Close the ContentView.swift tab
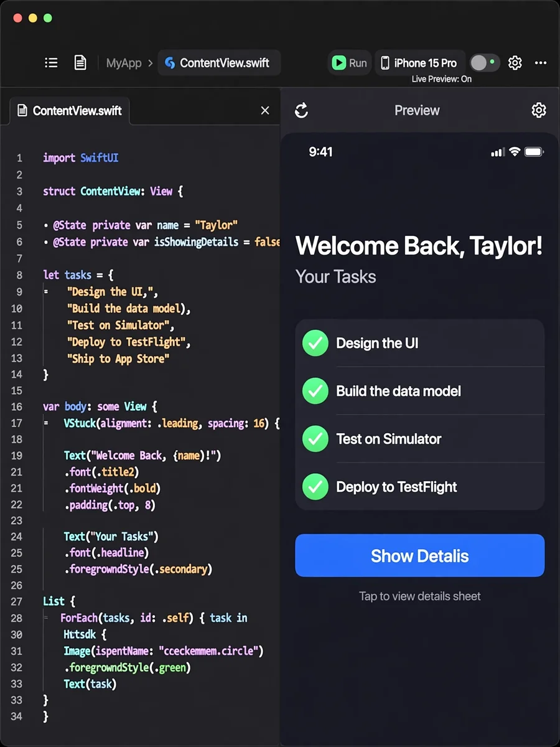This screenshot has width=560, height=747. point(265,111)
